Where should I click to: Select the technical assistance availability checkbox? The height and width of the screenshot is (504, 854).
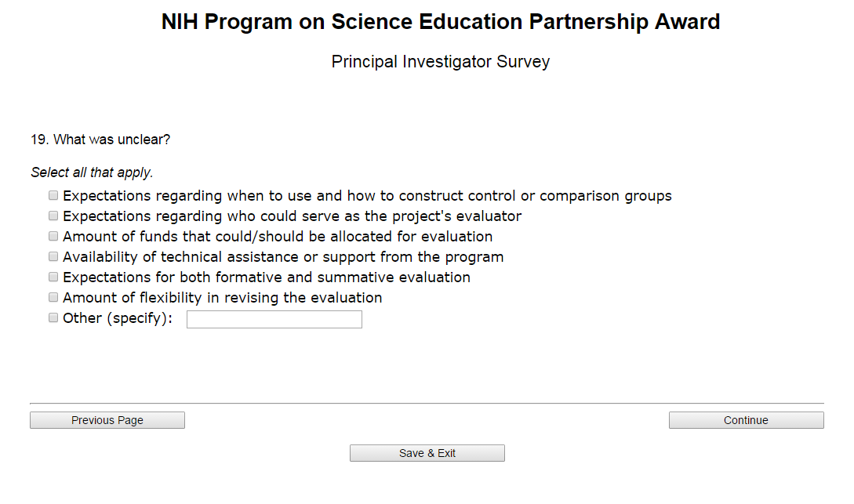[x=53, y=256]
